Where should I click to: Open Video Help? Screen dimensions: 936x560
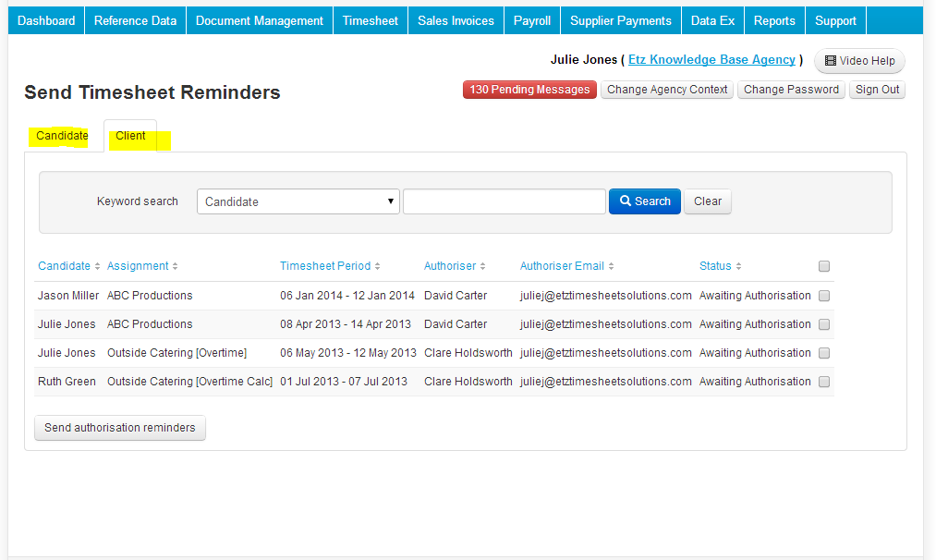pyautogui.click(x=859, y=61)
